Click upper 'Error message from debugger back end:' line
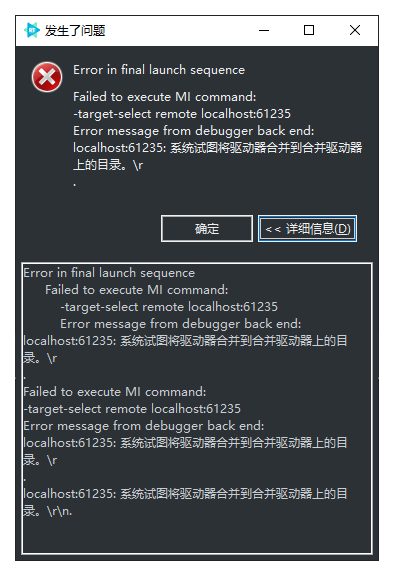The height and width of the screenshot is (582, 412). (x=193, y=131)
